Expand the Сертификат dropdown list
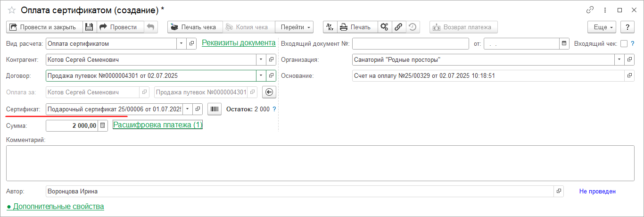 188,109
